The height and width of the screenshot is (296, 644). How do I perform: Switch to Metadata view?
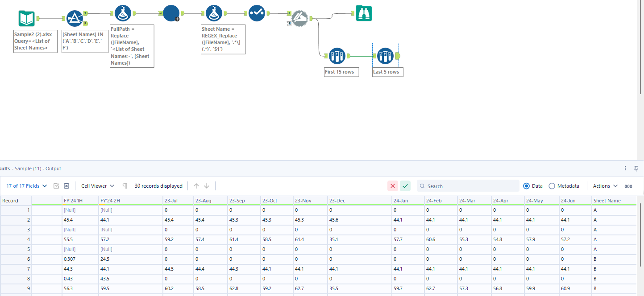552,186
